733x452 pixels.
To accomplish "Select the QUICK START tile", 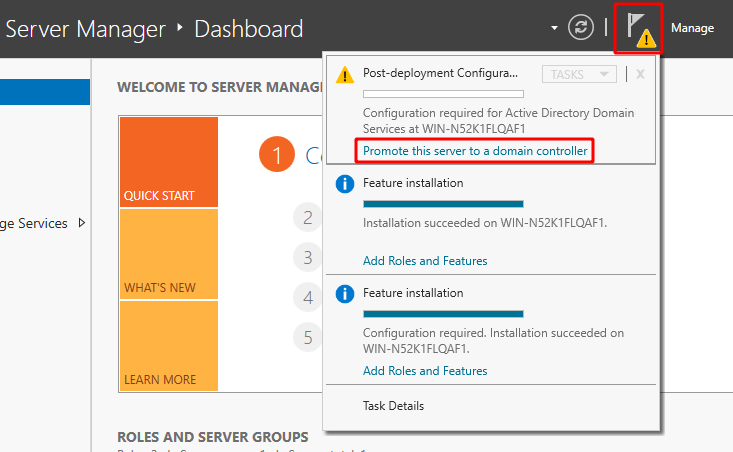I will [169, 162].
